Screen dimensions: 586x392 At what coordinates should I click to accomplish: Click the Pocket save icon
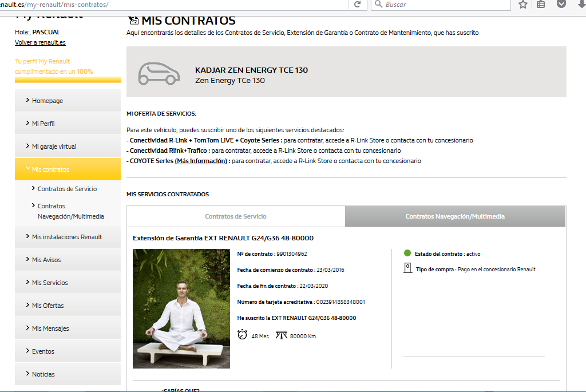pos(561,4)
